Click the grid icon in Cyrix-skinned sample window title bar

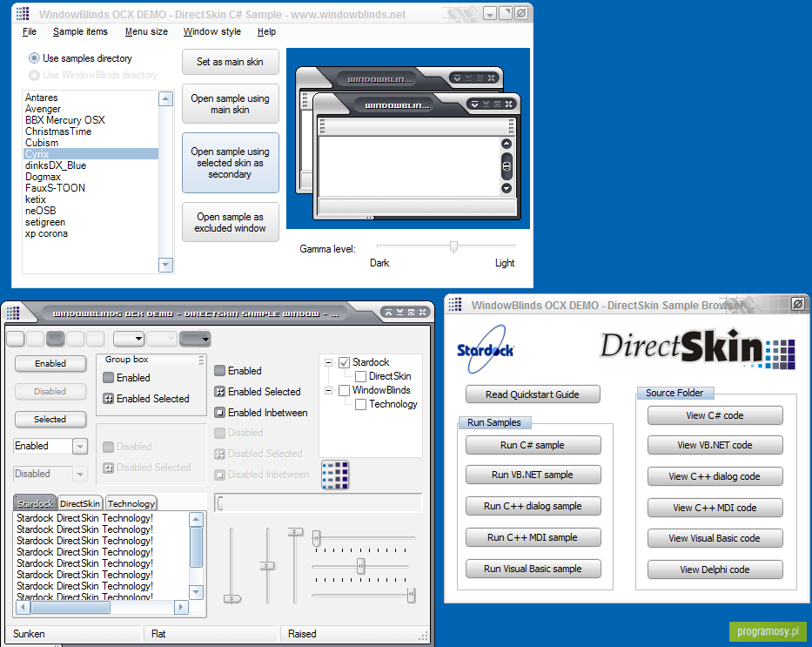pyautogui.click(x=13, y=313)
